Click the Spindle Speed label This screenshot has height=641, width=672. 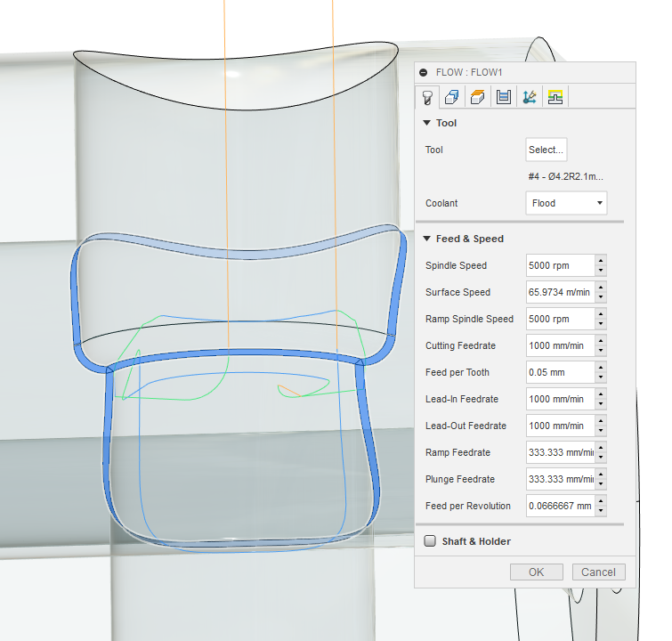[x=456, y=265]
